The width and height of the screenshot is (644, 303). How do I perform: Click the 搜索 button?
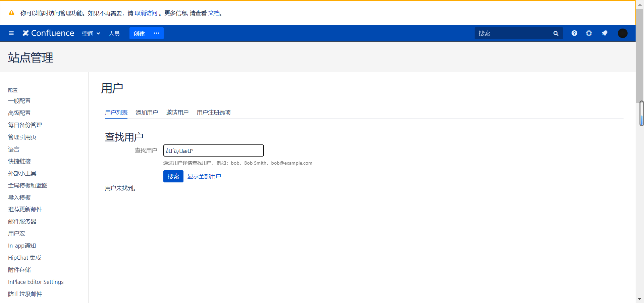point(173,176)
